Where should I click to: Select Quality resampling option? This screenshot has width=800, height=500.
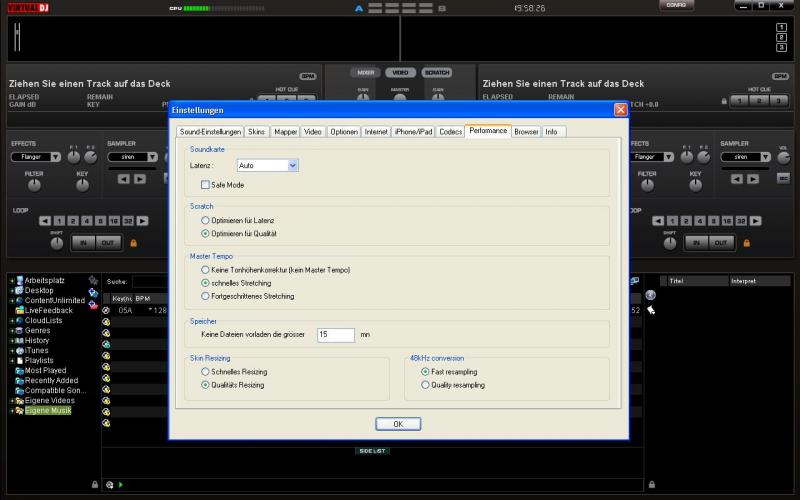425,385
